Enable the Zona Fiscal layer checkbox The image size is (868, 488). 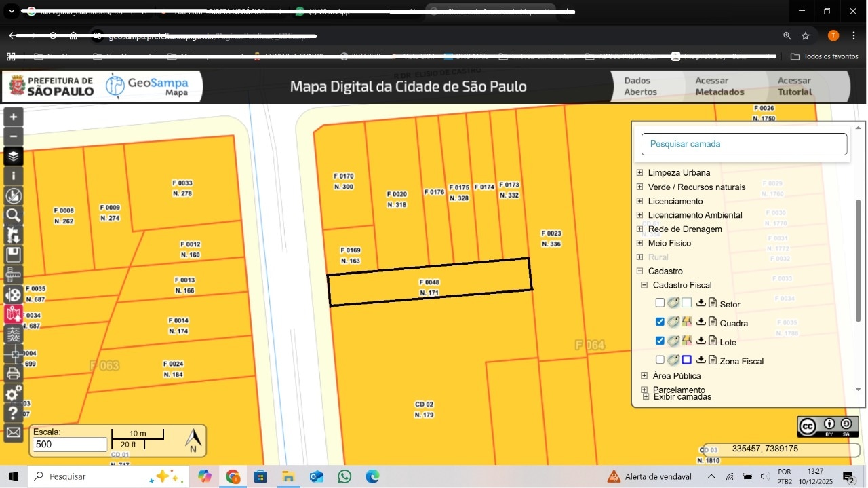(660, 360)
